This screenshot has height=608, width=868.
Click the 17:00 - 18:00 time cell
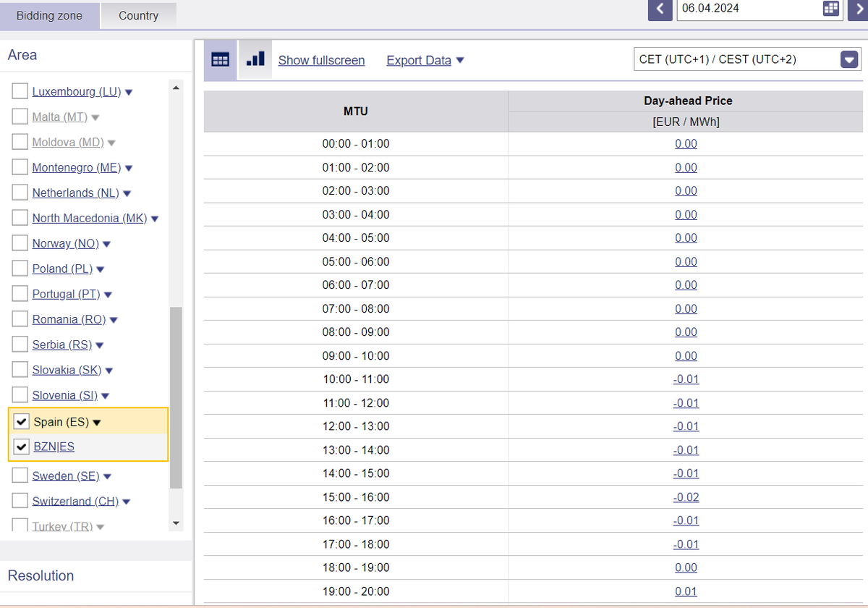(356, 544)
